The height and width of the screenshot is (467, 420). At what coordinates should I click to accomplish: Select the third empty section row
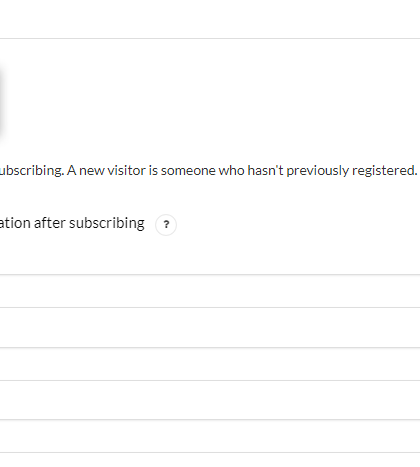point(210,364)
